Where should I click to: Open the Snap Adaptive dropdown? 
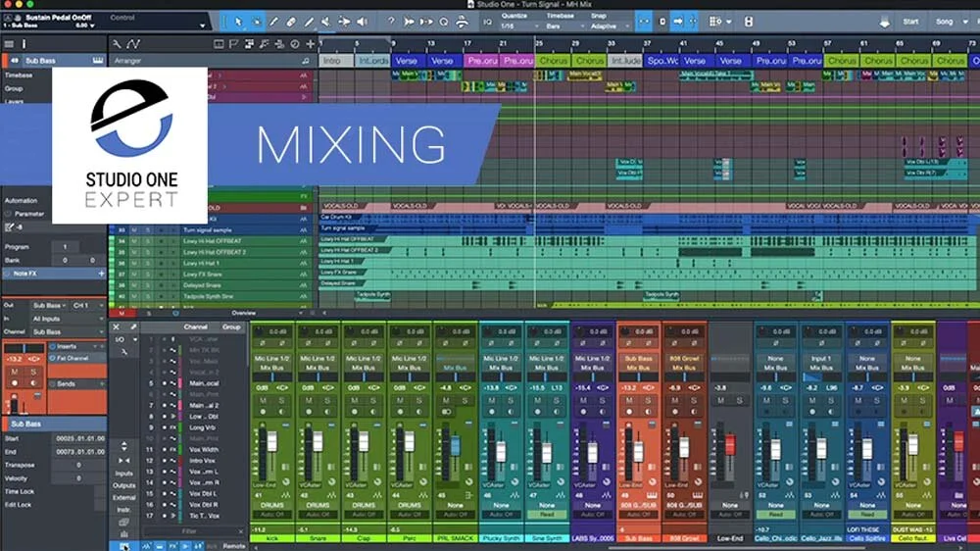[610, 26]
